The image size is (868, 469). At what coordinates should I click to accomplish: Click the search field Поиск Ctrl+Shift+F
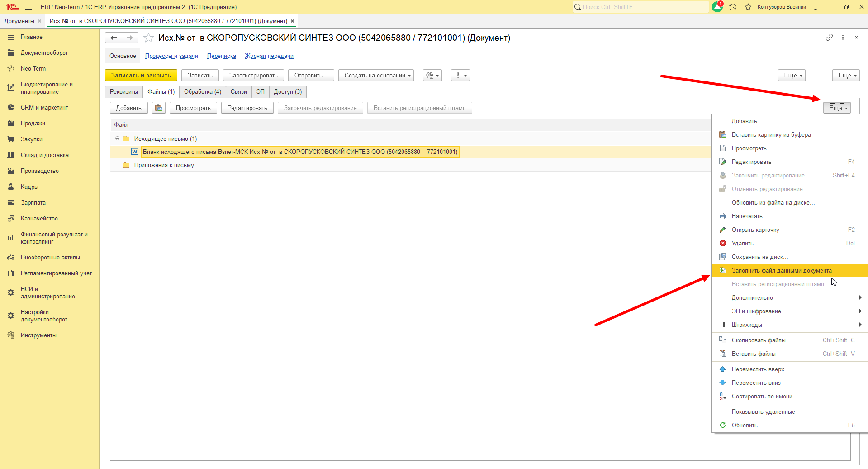(x=640, y=7)
